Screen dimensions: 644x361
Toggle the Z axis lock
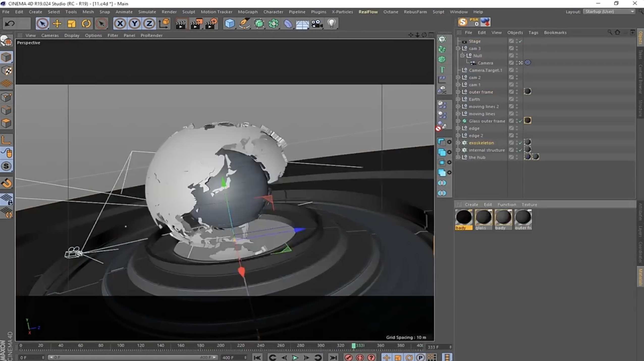tap(149, 23)
